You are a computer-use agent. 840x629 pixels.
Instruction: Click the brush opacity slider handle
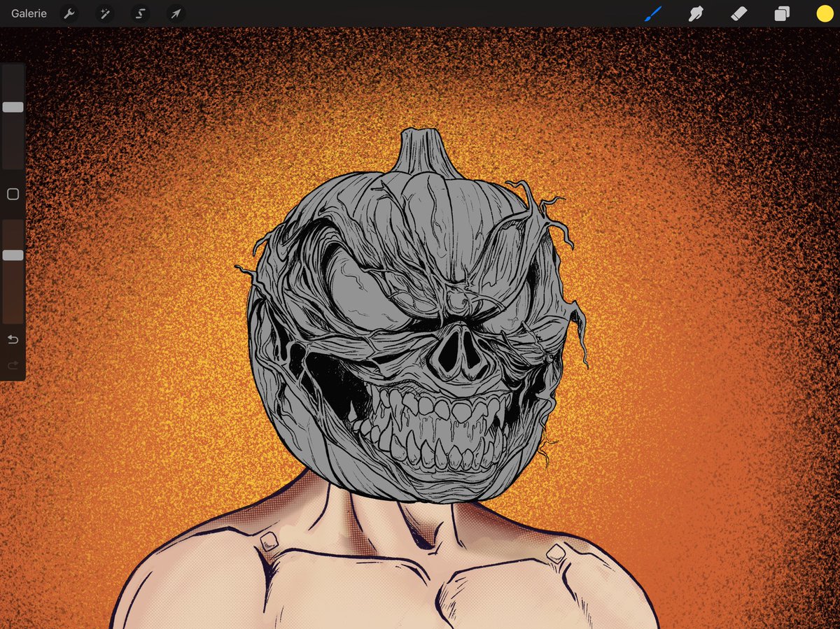[13, 255]
